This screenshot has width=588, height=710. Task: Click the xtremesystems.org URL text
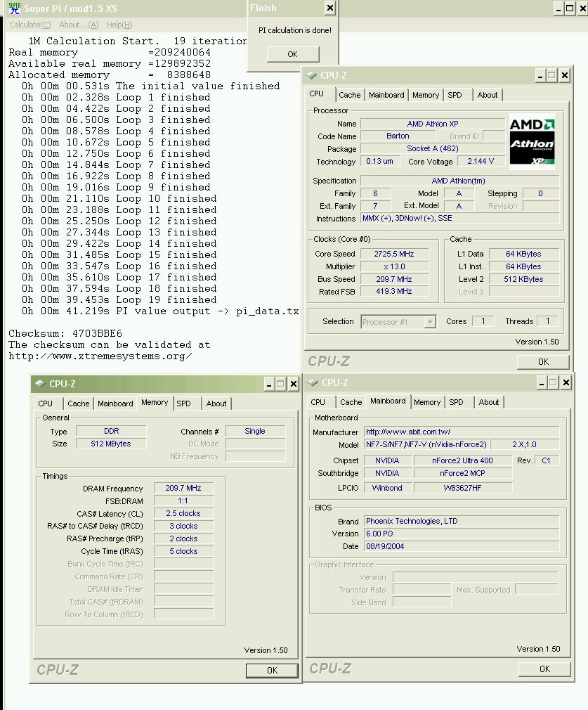100,356
